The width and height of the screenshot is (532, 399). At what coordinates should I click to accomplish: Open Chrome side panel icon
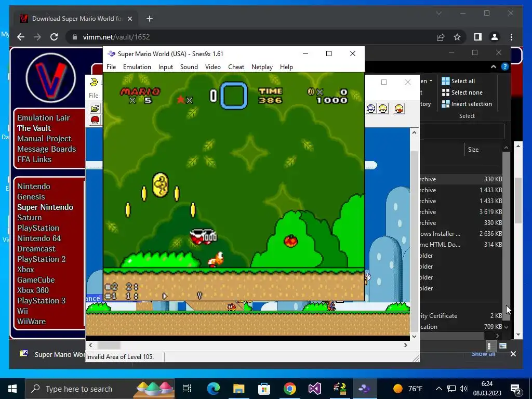(x=478, y=37)
